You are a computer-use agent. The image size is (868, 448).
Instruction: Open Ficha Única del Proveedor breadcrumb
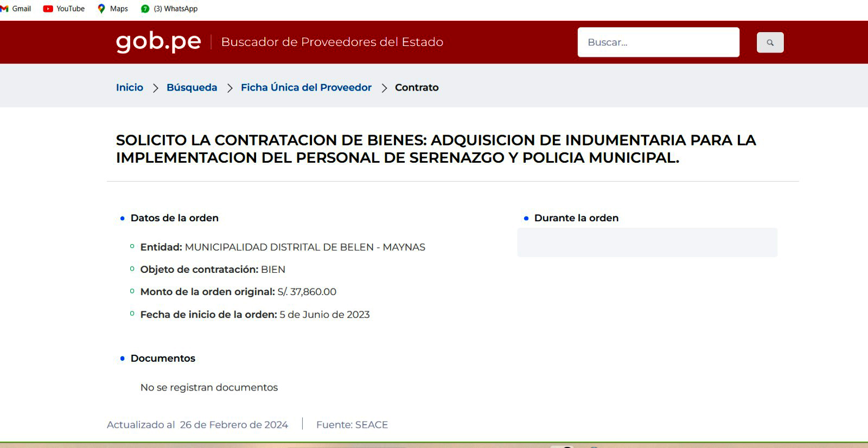click(306, 87)
